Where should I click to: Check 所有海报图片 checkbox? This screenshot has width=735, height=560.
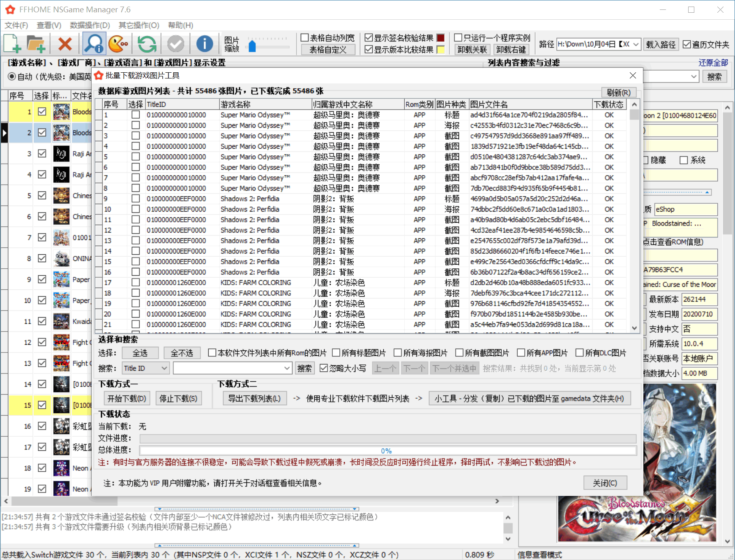398,353
